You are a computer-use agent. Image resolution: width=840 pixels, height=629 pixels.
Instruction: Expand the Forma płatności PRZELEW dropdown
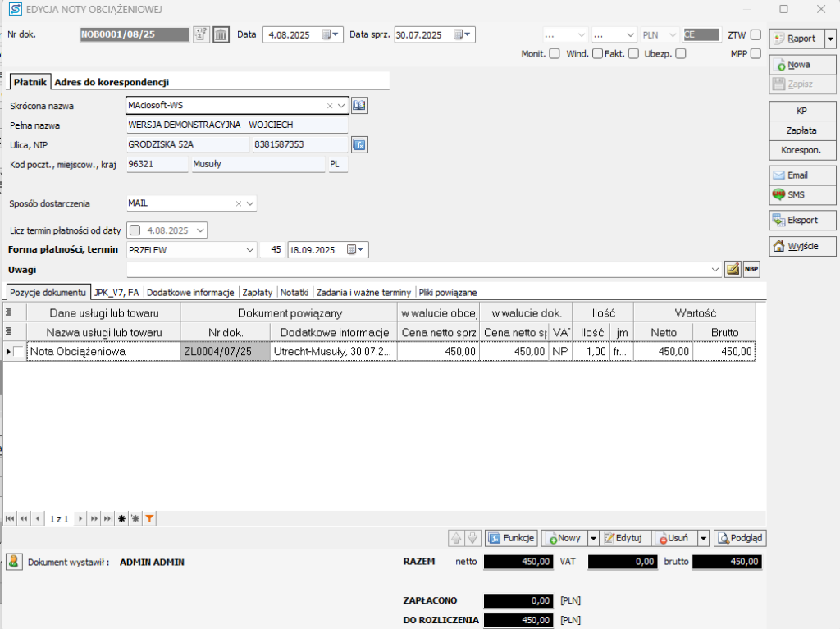[249, 250]
